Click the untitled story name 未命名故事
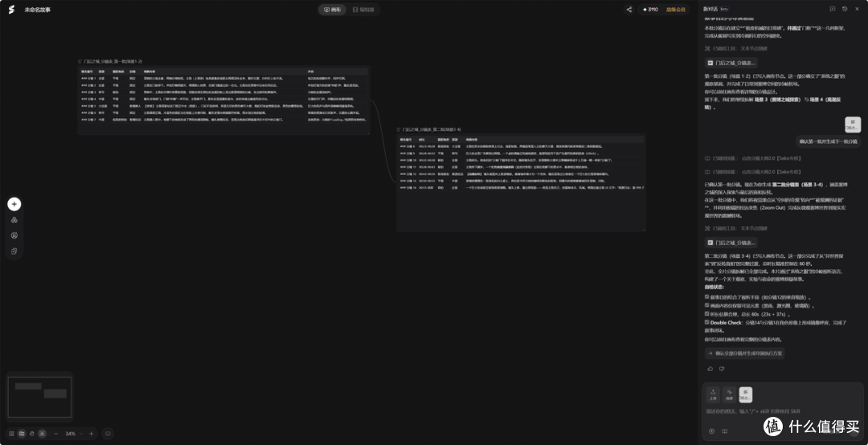 38,10
